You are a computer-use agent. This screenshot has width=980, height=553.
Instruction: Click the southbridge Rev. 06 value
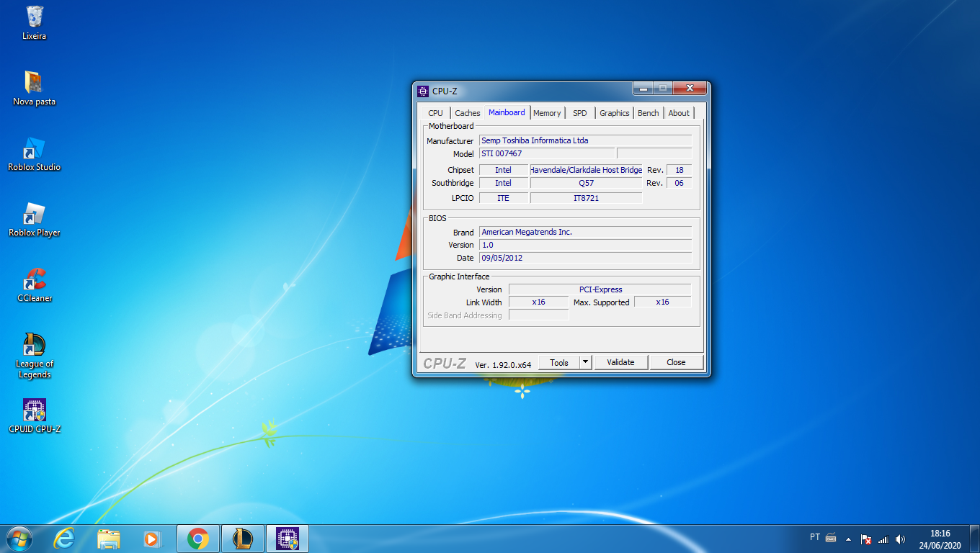click(680, 183)
